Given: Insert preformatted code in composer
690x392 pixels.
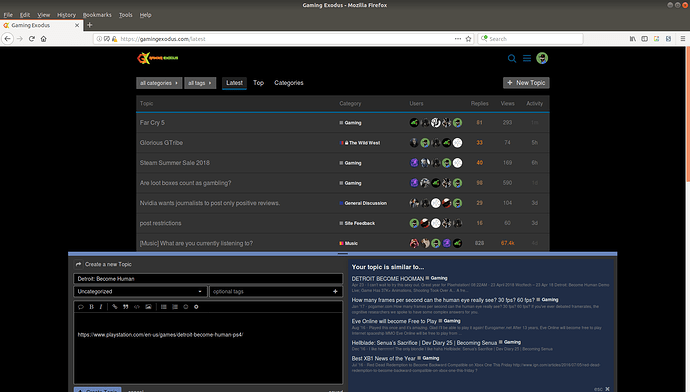Looking at the screenshot, I should [137, 307].
